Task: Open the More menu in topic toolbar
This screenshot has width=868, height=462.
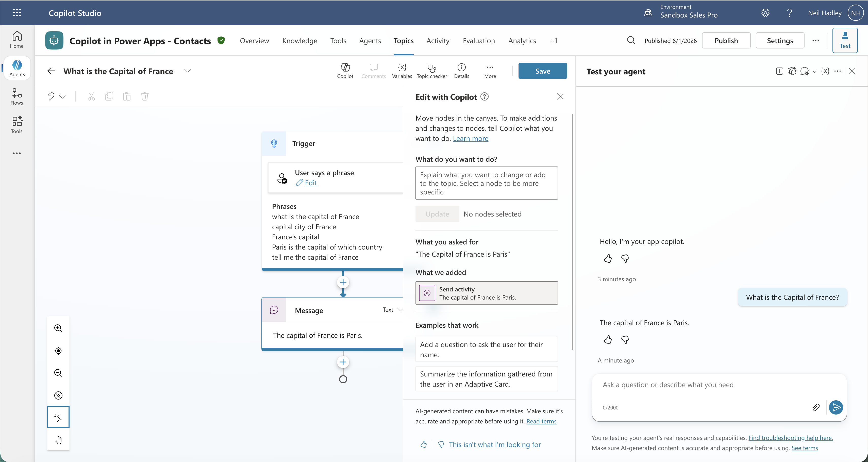Action: (490, 71)
